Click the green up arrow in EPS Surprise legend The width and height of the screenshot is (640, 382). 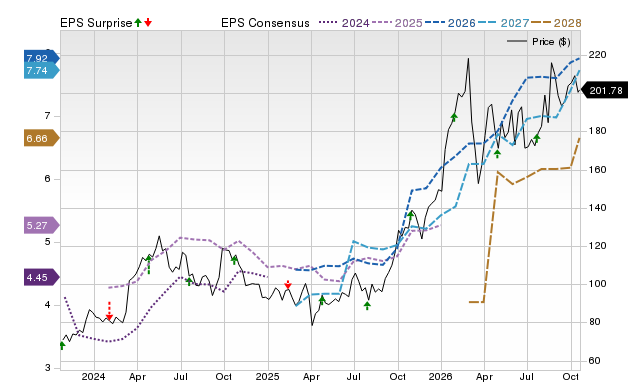pyautogui.click(x=138, y=23)
